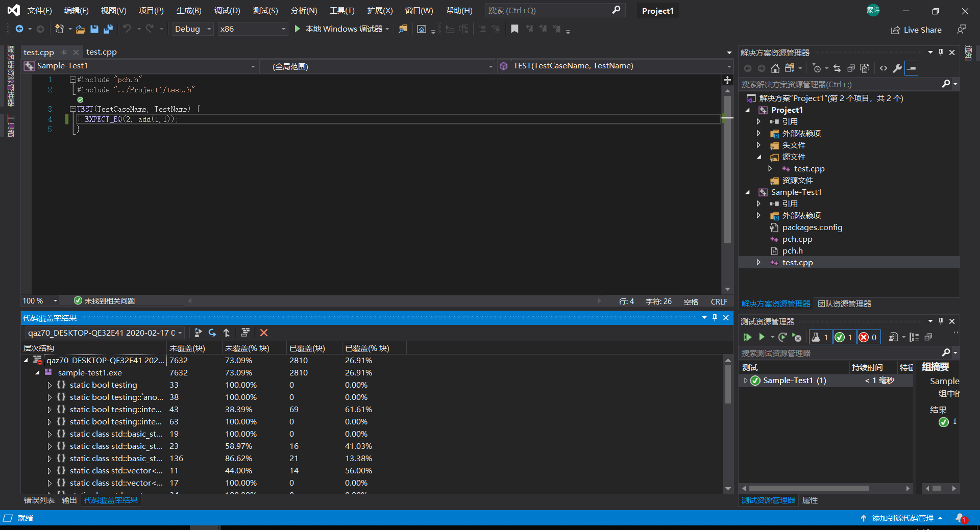Click the Find in Files icon
Screen dimensions: 980x530
tap(403, 29)
